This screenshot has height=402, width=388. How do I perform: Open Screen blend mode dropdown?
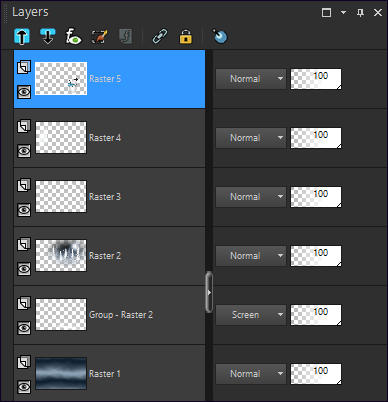[251, 315]
